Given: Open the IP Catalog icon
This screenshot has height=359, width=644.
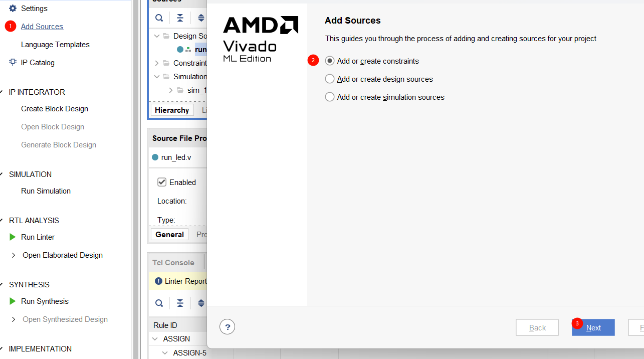Looking at the screenshot, I should (x=13, y=63).
